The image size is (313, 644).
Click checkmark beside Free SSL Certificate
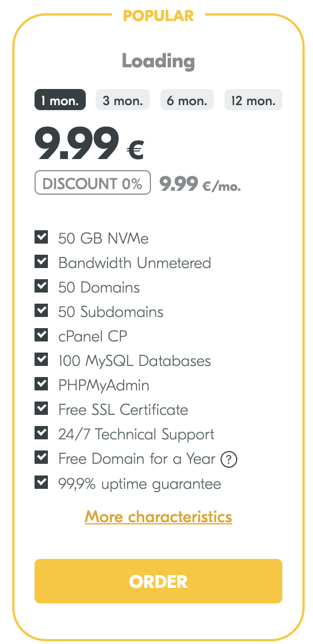pyautogui.click(x=41, y=409)
